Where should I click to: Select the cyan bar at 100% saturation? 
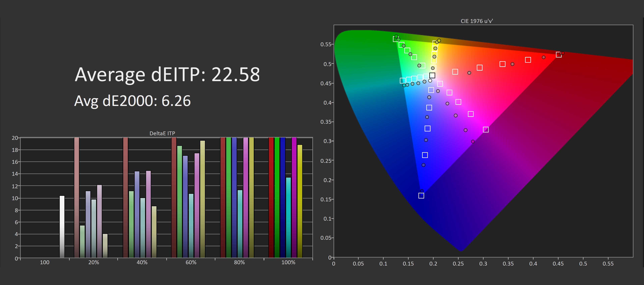click(x=288, y=217)
